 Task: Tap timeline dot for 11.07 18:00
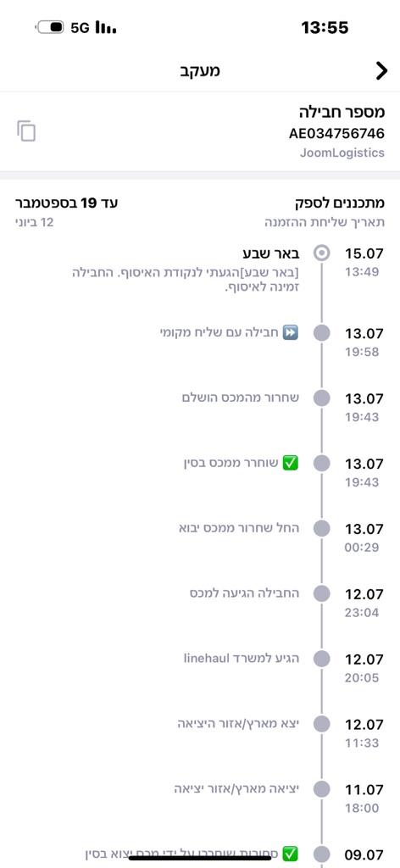(x=321, y=789)
